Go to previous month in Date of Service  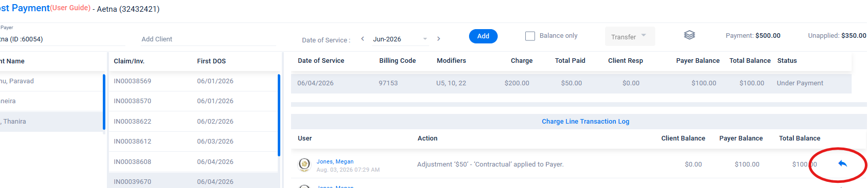[x=363, y=39]
